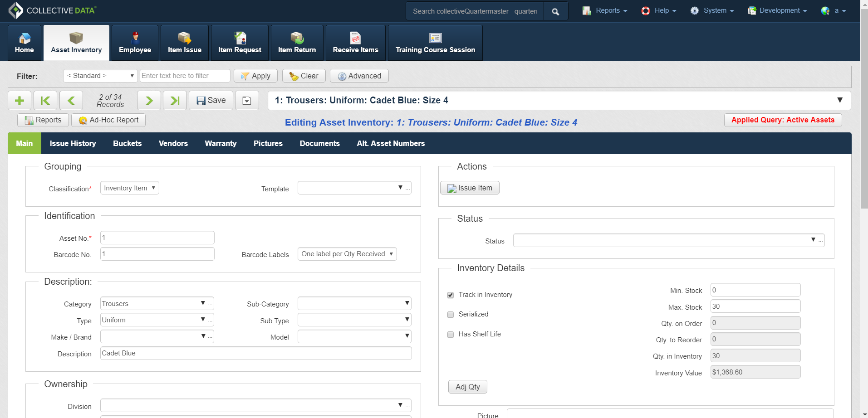This screenshot has width=868, height=418.
Task: Go to the previous record
Action: coord(71,101)
